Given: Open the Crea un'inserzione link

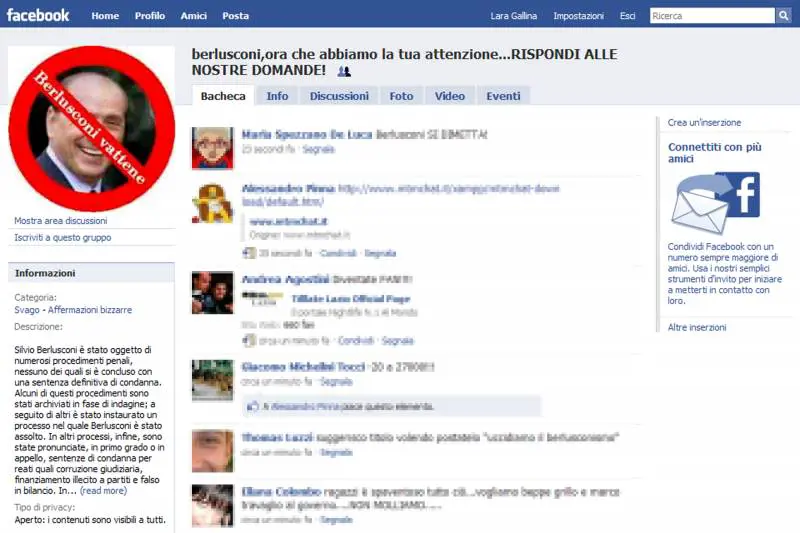Looking at the screenshot, I should point(704,123).
